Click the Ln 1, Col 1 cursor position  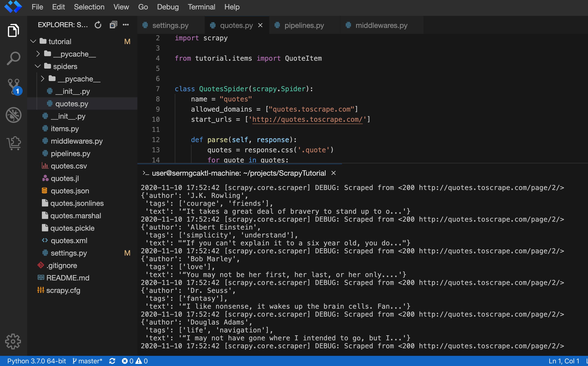click(x=564, y=361)
